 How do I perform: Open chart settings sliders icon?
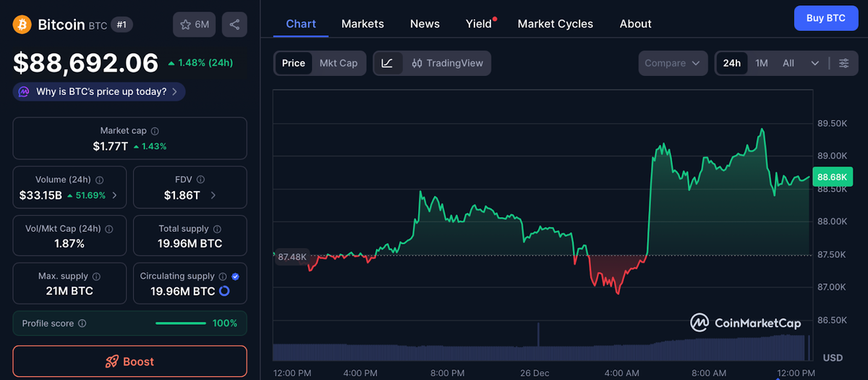844,63
